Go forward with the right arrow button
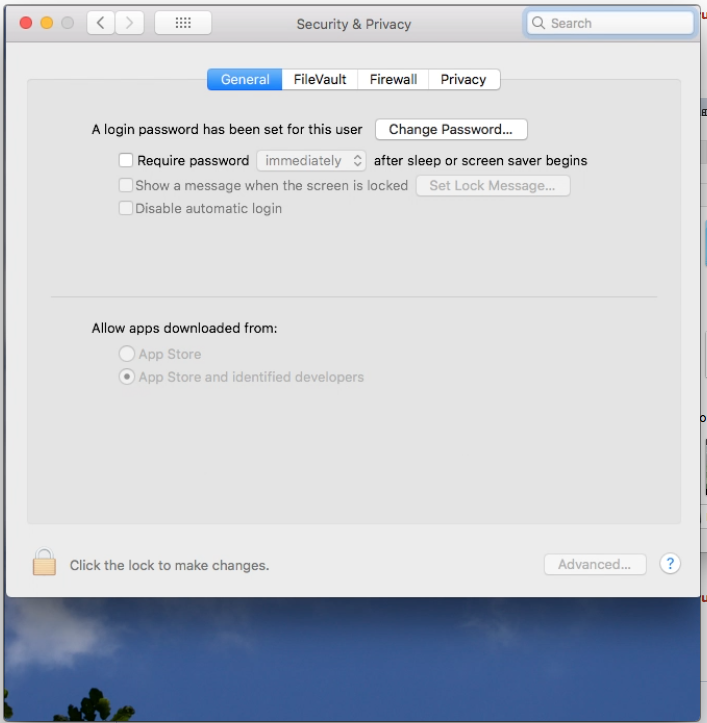Screen dimensions: 707x723 (x=130, y=23)
